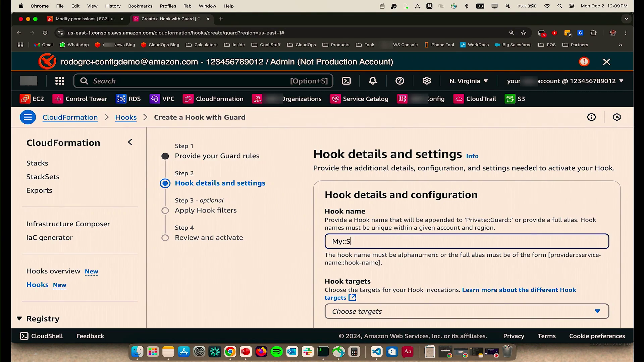Click the Hook name text field
The image size is (644, 362).
click(467, 241)
